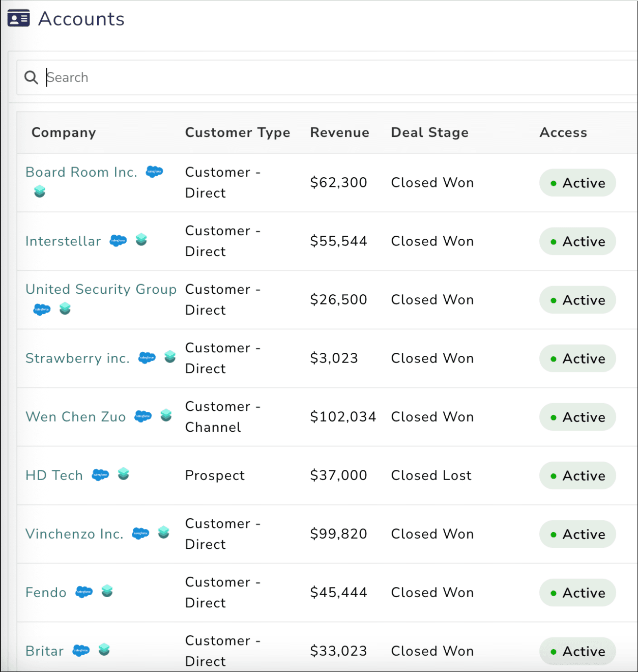Sort by the Revenue column header
The width and height of the screenshot is (638, 672).
coord(339,132)
